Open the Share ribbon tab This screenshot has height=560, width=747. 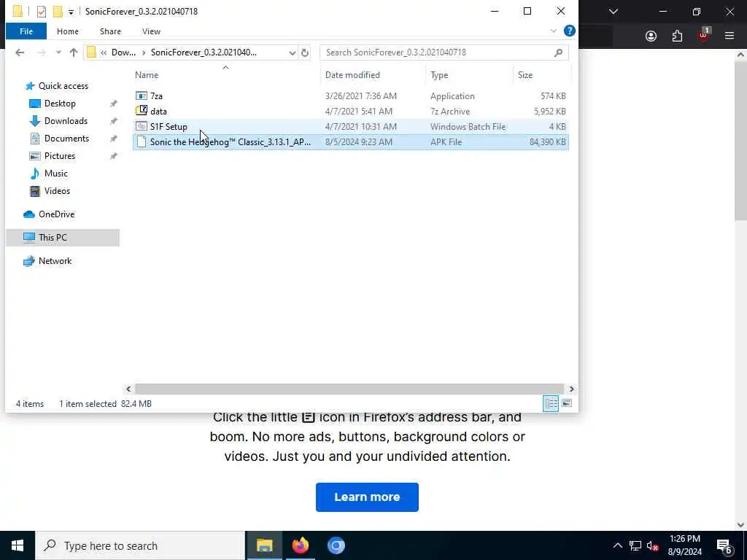[110, 31]
